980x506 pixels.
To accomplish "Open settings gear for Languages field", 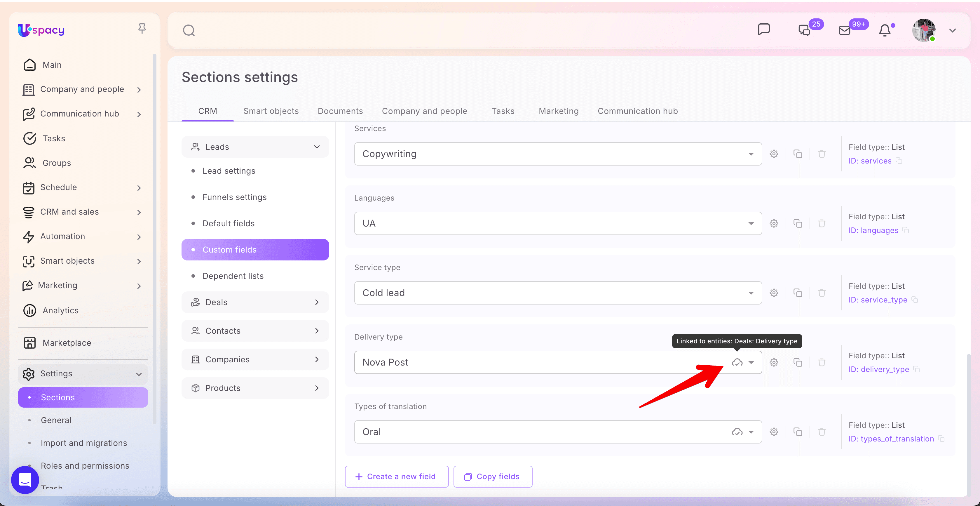I will point(774,223).
